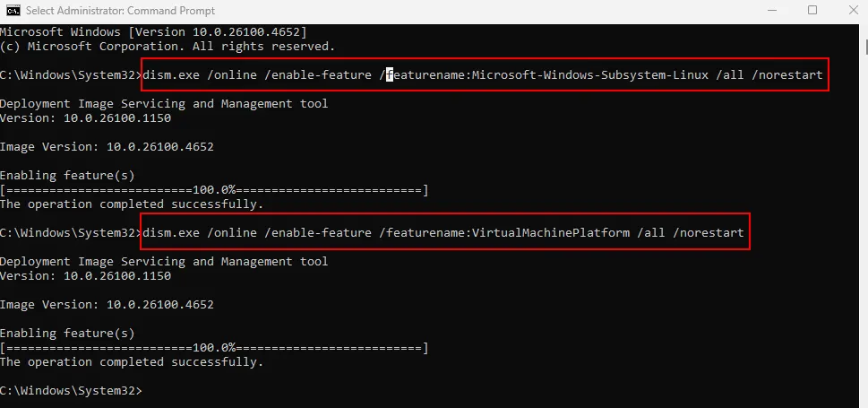868x408 pixels.
Task: Click the Command Prompt icon in title bar
Action: pos(13,11)
